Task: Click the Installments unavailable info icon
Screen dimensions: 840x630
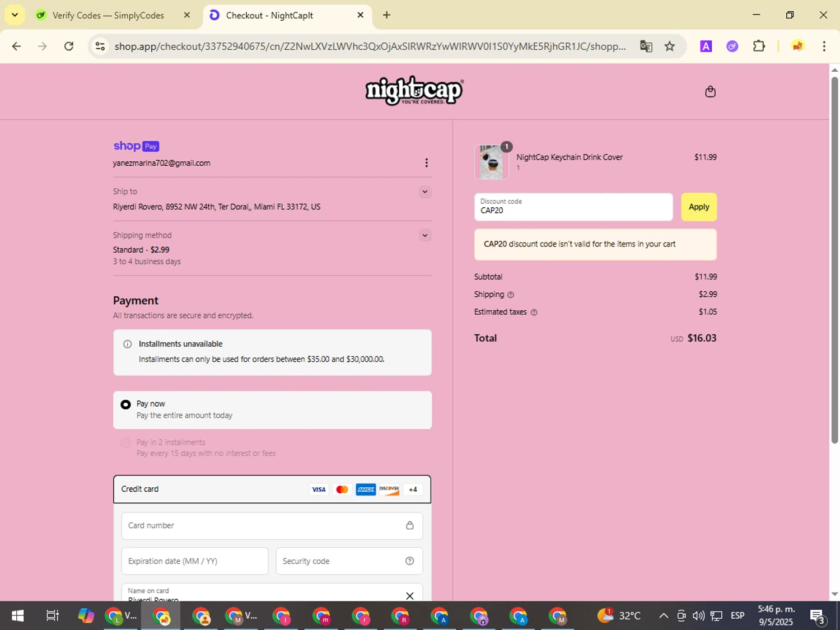Action: coord(127,344)
